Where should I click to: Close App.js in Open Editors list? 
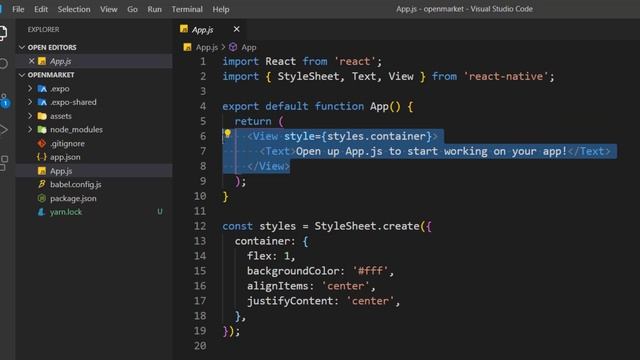point(31,61)
